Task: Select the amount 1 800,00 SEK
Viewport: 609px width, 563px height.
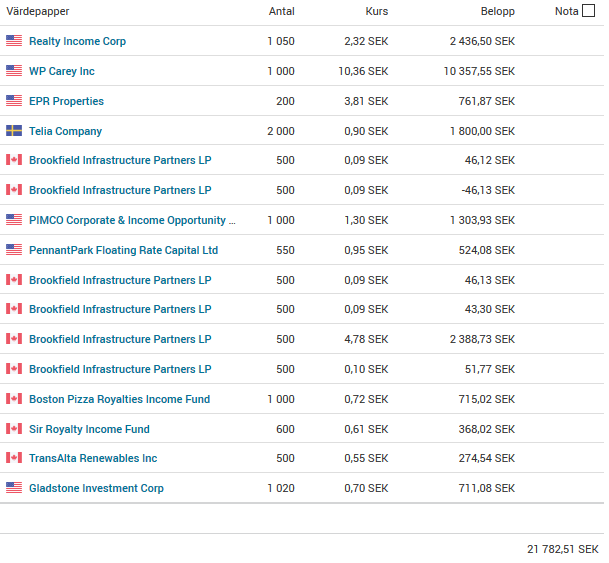Action: (482, 131)
